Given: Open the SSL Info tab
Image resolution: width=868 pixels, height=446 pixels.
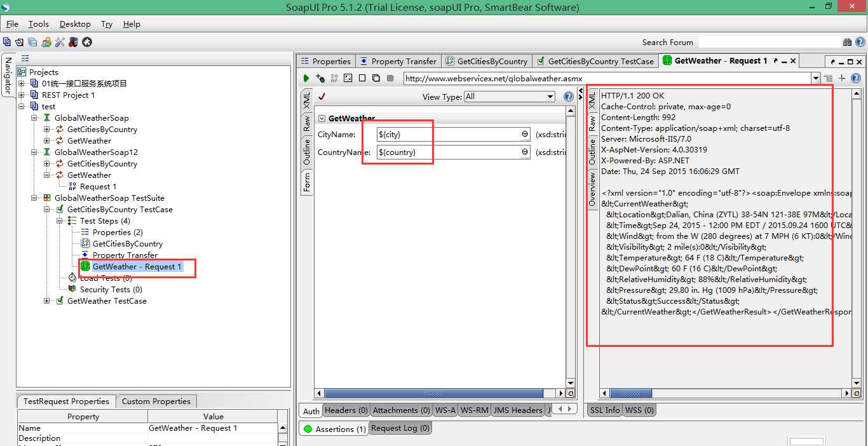Looking at the screenshot, I should pyautogui.click(x=604, y=410).
